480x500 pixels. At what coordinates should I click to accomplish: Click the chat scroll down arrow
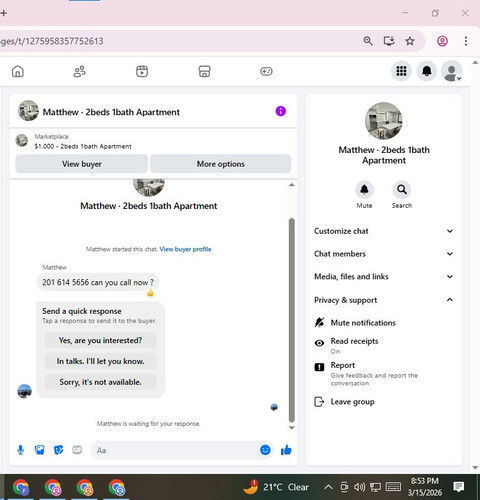coord(292,428)
